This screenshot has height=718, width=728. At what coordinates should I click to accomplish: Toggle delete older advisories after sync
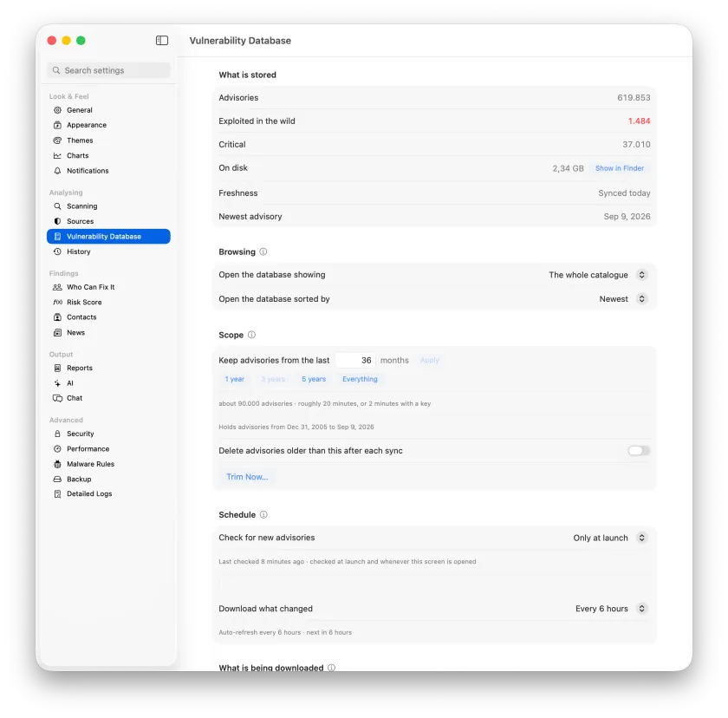(x=639, y=451)
